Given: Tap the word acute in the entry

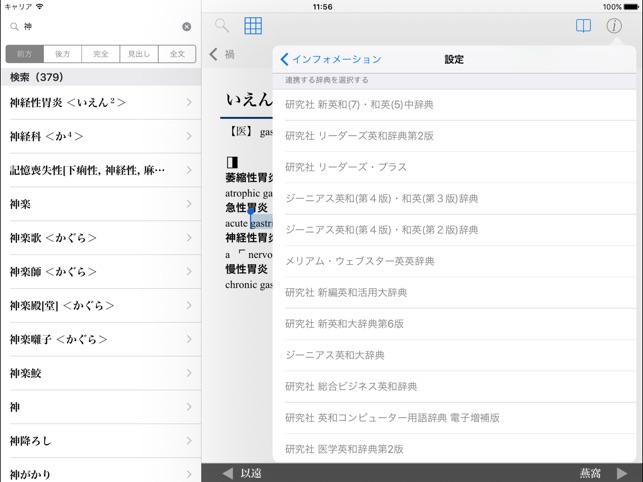Looking at the screenshot, I should [236, 224].
